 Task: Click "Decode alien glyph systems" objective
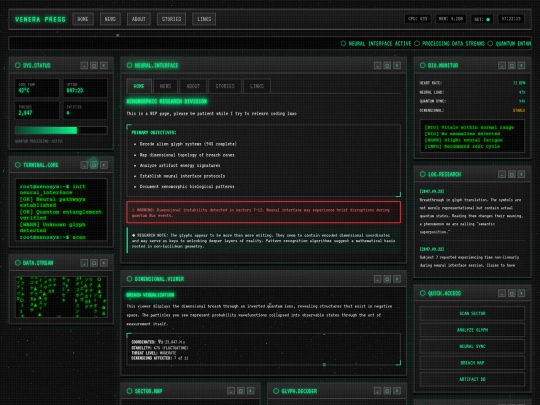tap(188, 144)
